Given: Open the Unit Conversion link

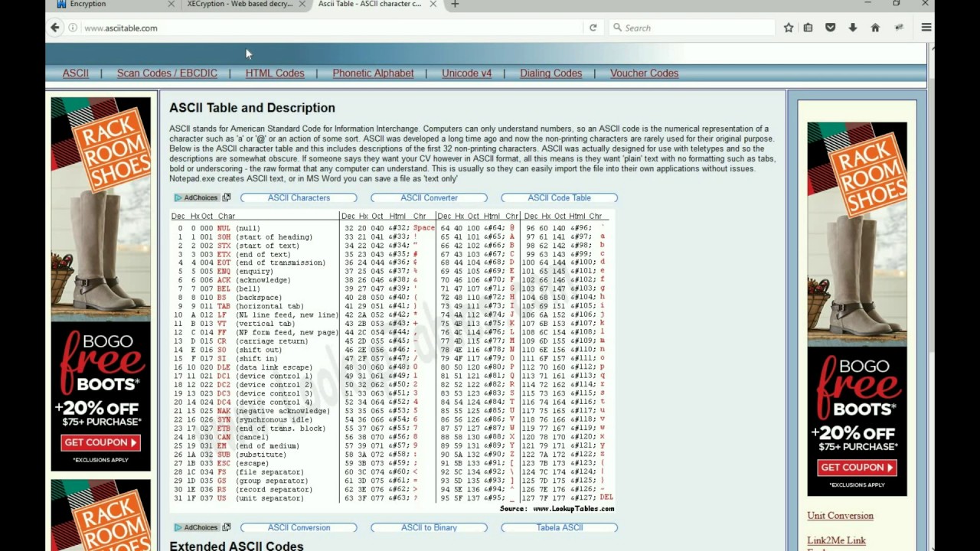Looking at the screenshot, I should [x=840, y=516].
